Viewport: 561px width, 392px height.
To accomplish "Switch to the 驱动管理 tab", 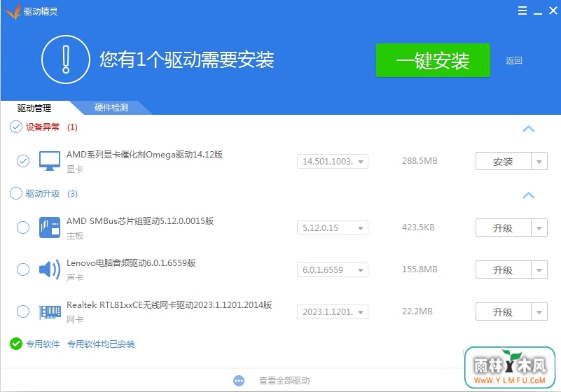I will click(34, 108).
